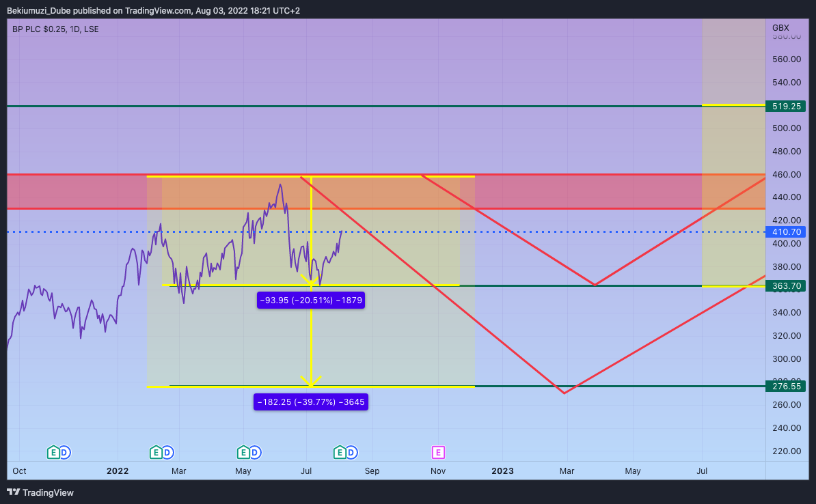Select the blue 410.70 current price label
816x504 pixels.
[x=786, y=232]
